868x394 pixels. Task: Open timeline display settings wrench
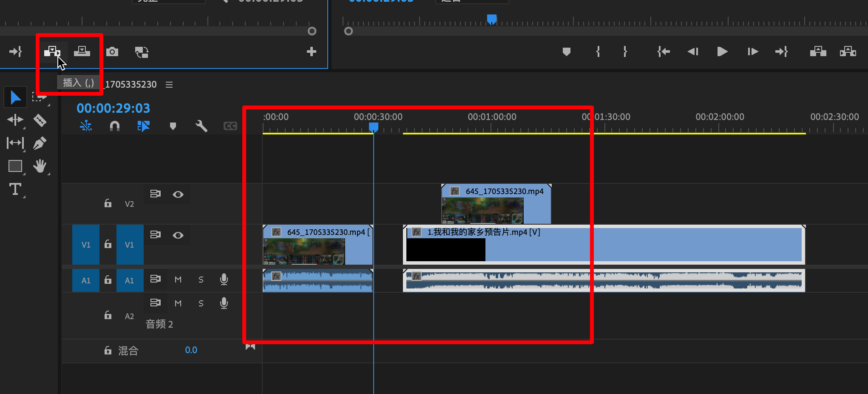coord(201,126)
